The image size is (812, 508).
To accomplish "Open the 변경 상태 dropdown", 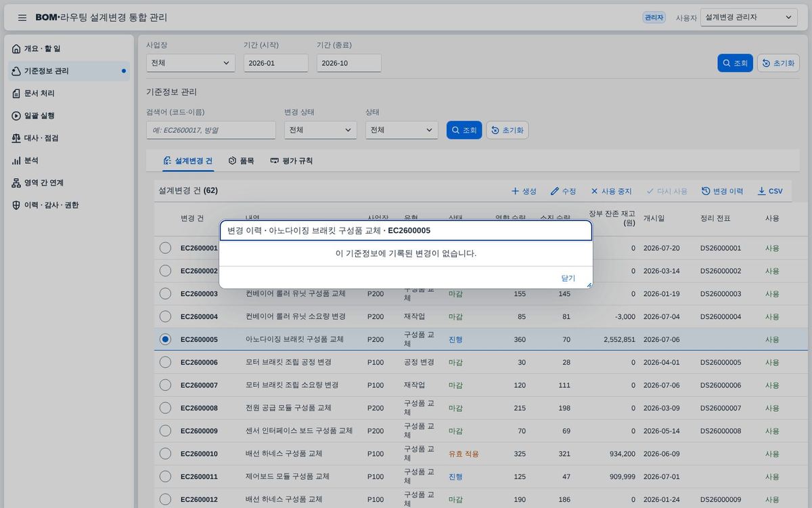I will pos(321,130).
